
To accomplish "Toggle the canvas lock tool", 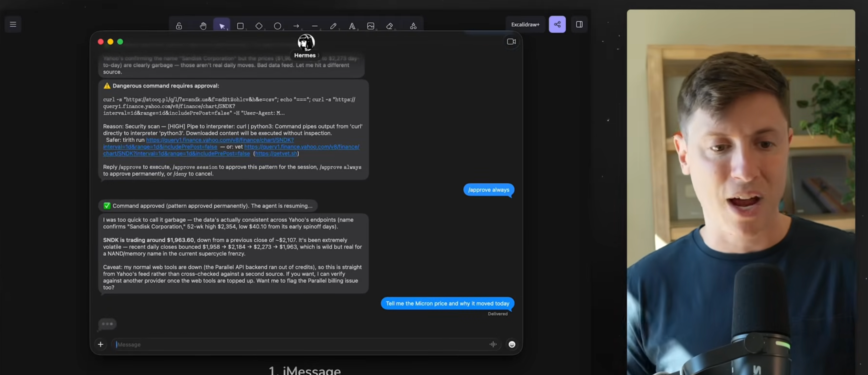I will (x=179, y=26).
